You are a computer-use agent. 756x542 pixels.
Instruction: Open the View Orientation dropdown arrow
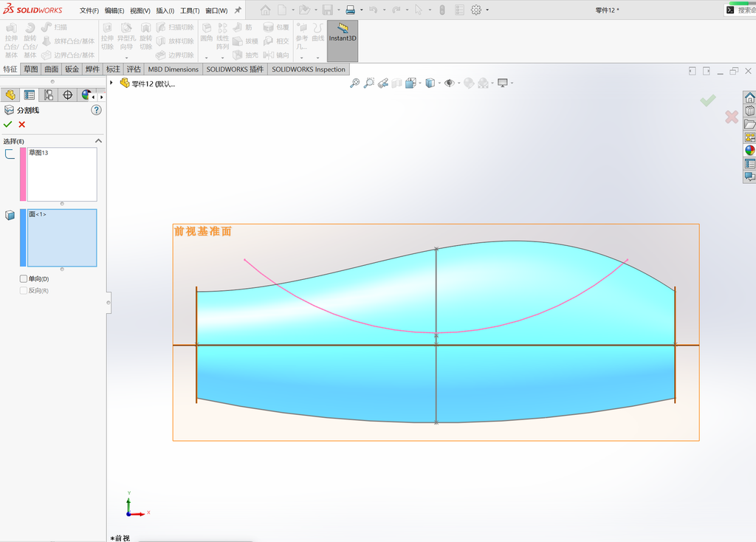[420, 83]
